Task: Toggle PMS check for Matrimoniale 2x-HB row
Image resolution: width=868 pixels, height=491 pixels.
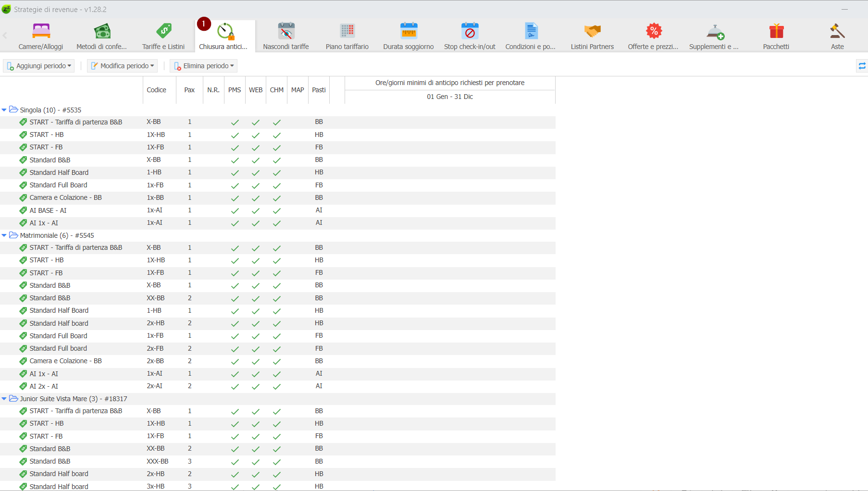Action: (x=235, y=323)
